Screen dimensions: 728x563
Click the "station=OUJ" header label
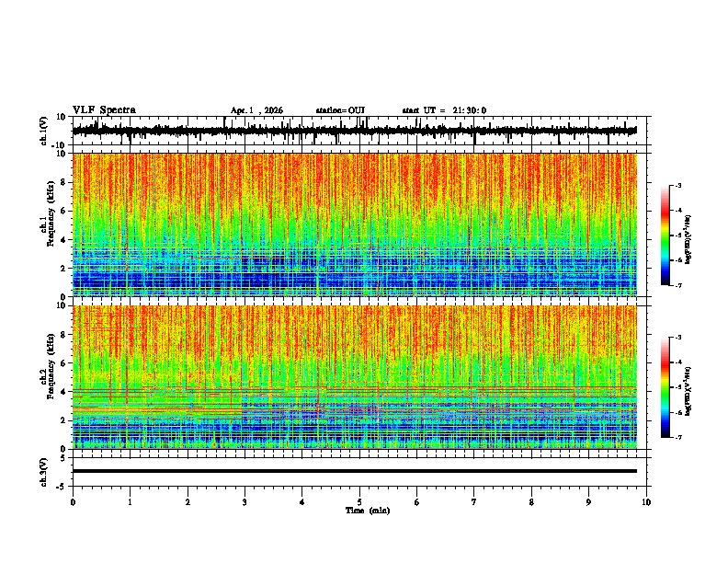click(x=340, y=110)
